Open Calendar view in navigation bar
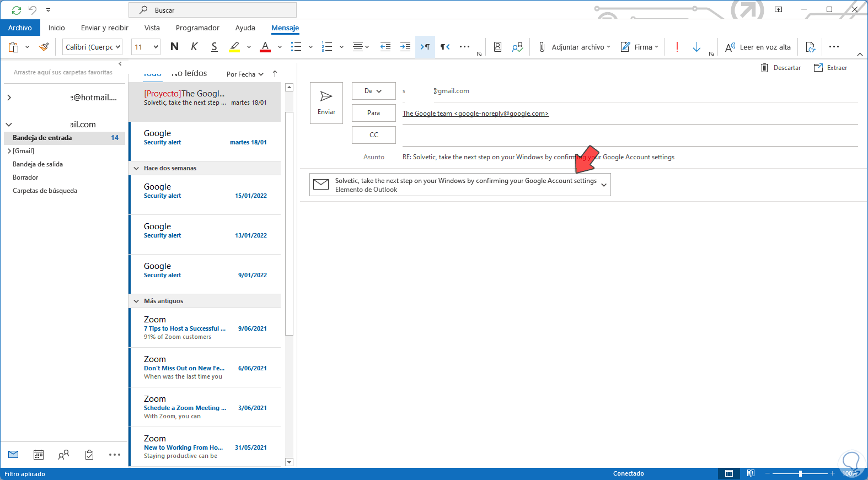This screenshot has height=480, width=868. coord(39,455)
